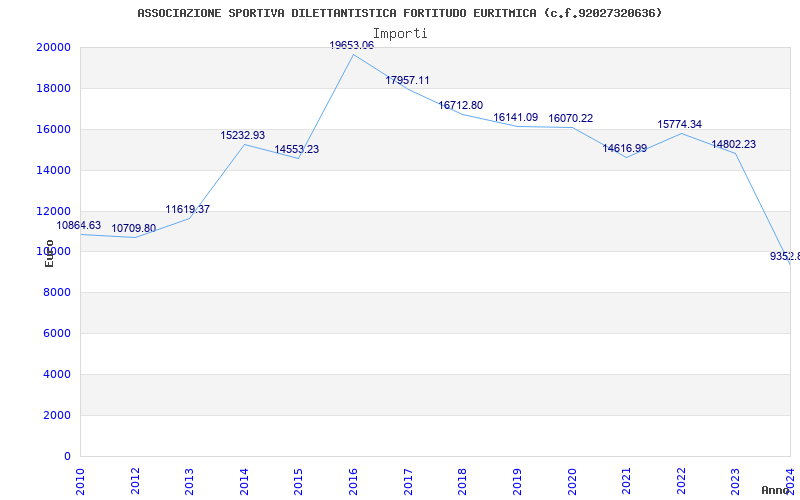Click the Anno x-axis title
This screenshot has width=800, height=500.
tap(776, 490)
